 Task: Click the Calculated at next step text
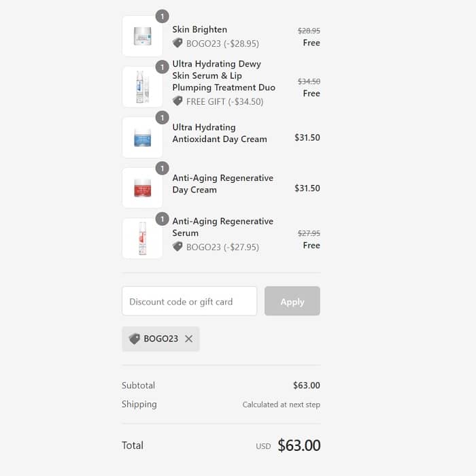coord(281,405)
